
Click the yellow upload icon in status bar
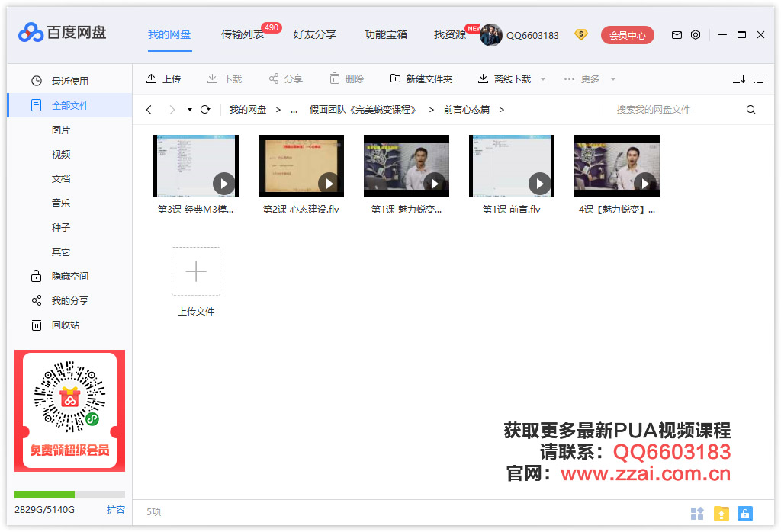(722, 514)
